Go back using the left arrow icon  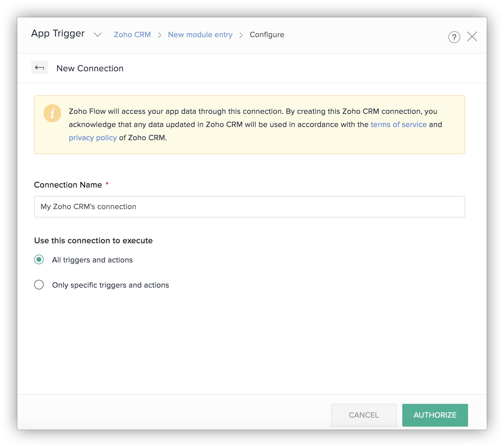[x=40, y=68]
